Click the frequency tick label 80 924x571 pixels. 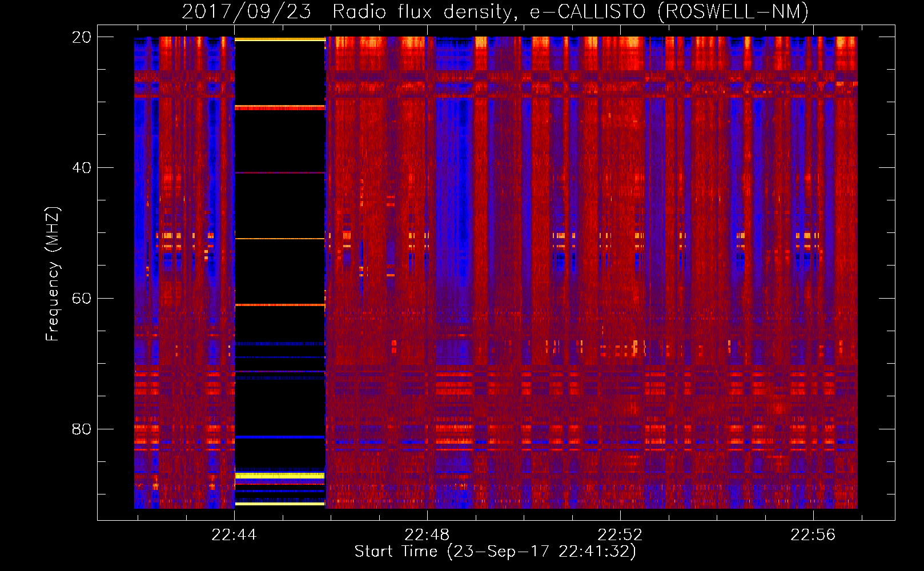pyautogui.click(x=82, y=429)
